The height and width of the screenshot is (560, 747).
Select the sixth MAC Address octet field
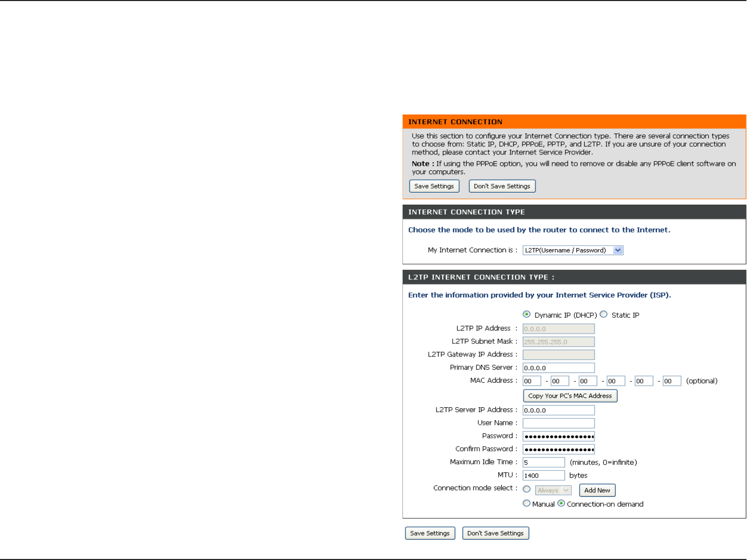(x=672, y=381)
